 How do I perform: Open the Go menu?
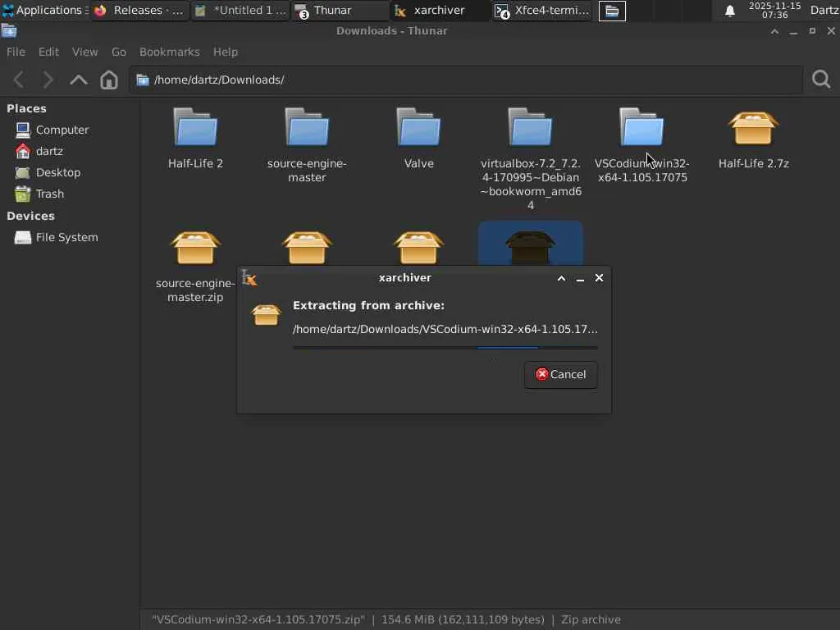click(118, 52)
